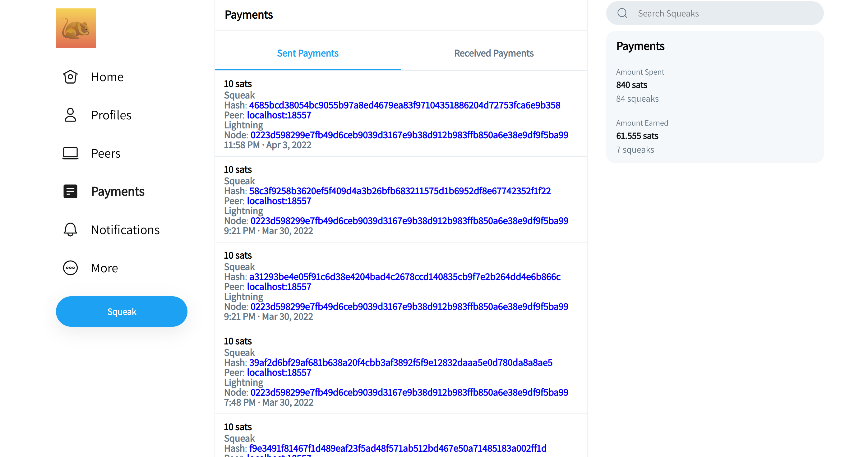Click timestamp 11:58 PM · Apr 3, 2022
The width and height of the screenshot is (868, 457).
click(x=268, y=145)
